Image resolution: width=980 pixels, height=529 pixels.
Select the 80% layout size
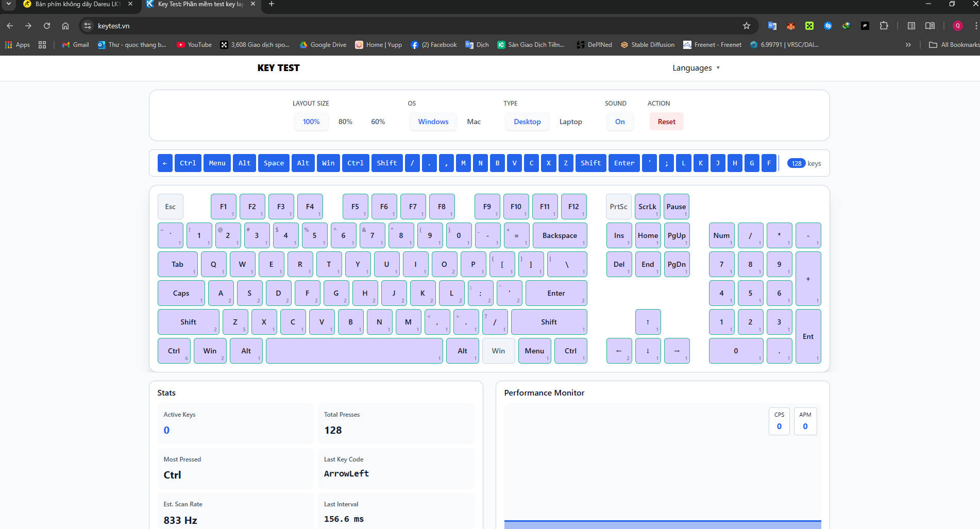tap(345, 122)
